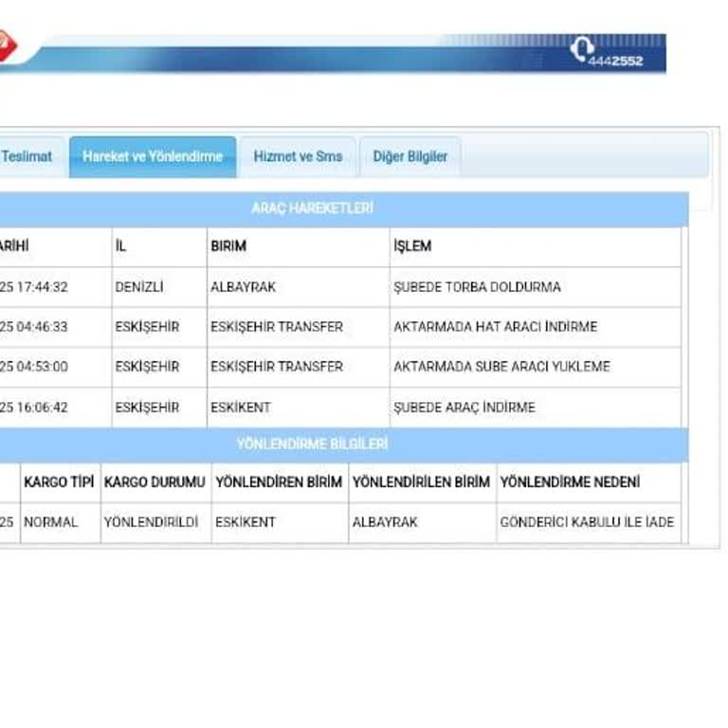Click the KARGO DURUMU column header

[x=155, y=482]
